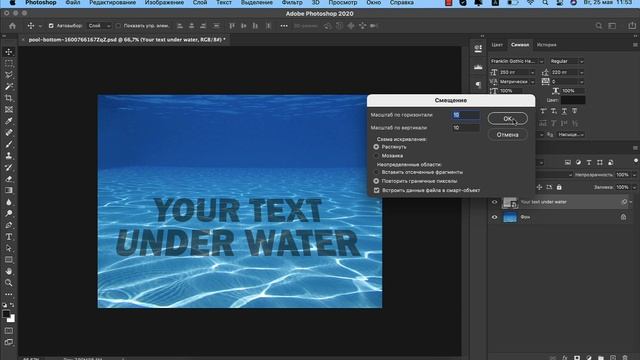640x360 pixels.
Task: Select the Hand tool
Action: (x=9, y=271)
